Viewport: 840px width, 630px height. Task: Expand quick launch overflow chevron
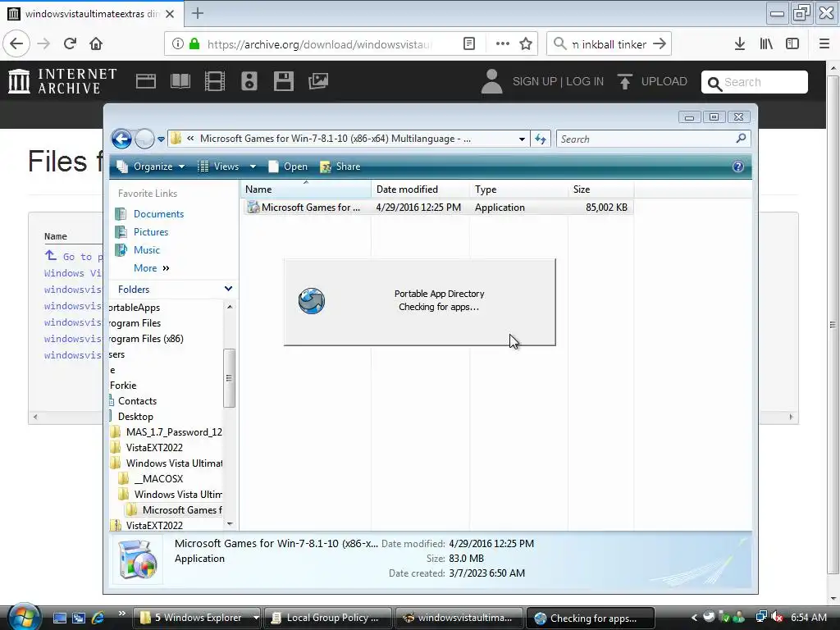pyautogui.click(x=121, y=614)
